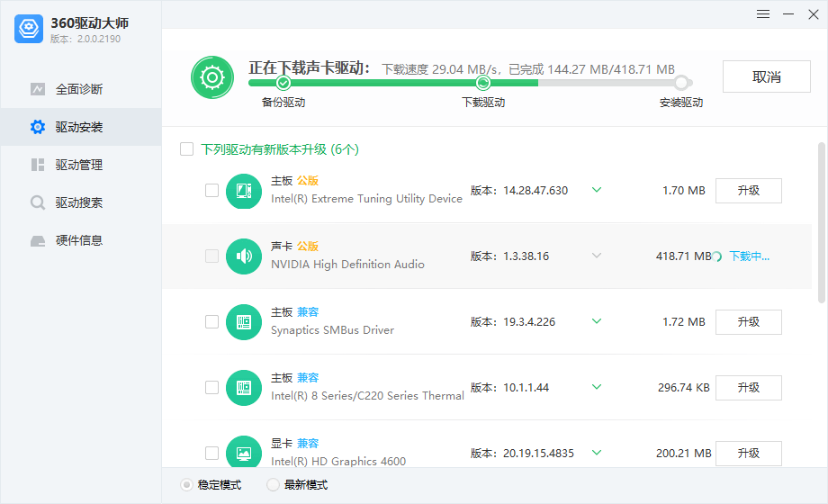Click the 驱动管理 grid icon
Viewport: 828px width, 504px height.
coord(38,165)
